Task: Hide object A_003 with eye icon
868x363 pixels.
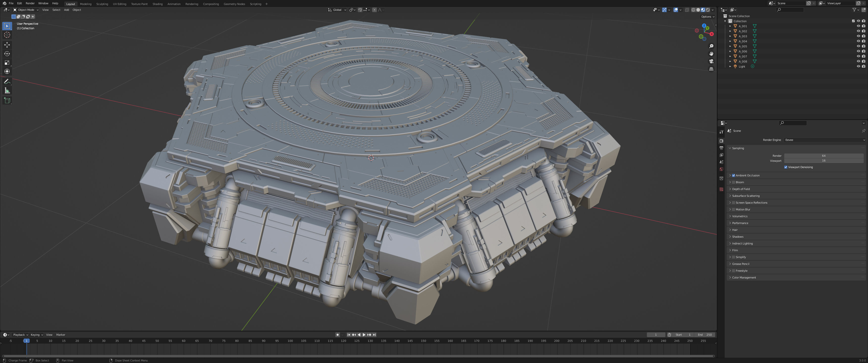Action: click(858, 36)
